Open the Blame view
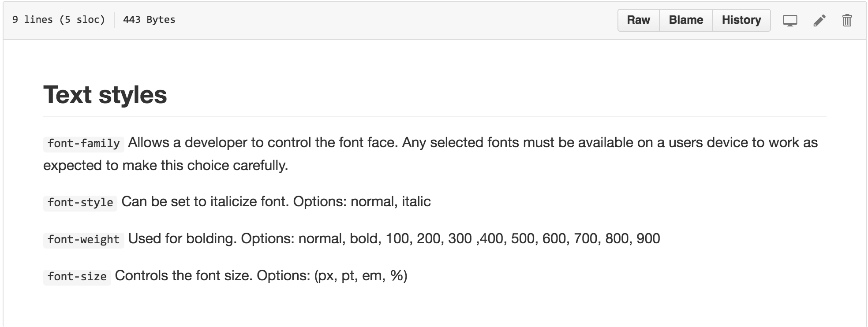The image size is (868, 327). coord(686,20)
